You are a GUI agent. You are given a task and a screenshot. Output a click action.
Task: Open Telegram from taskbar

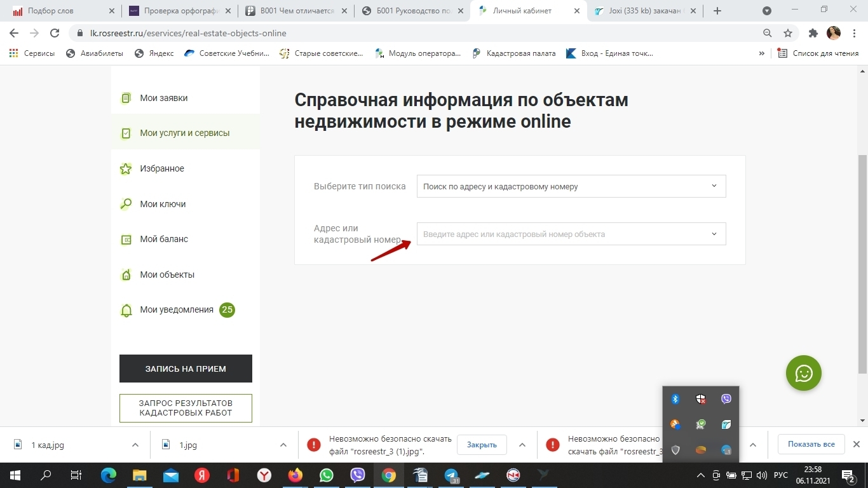coord(451,475)
